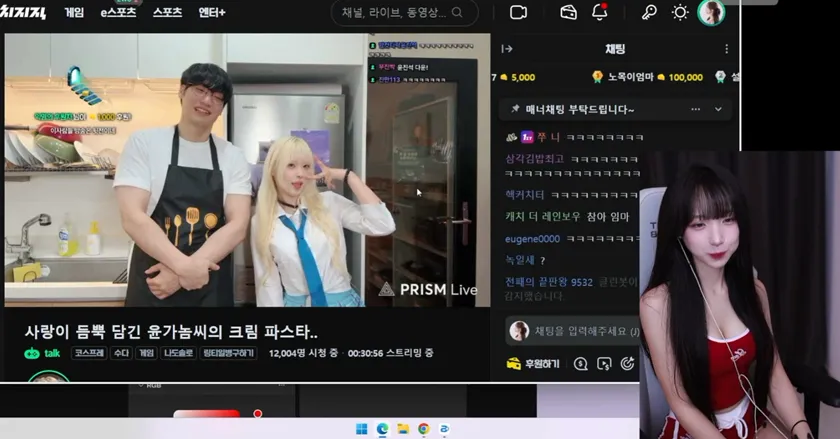Image resolution: width=840 pixels, height=439 pixels.
Task: Open Microsoft Edge from the taskbar
Action: coord(382,429)
